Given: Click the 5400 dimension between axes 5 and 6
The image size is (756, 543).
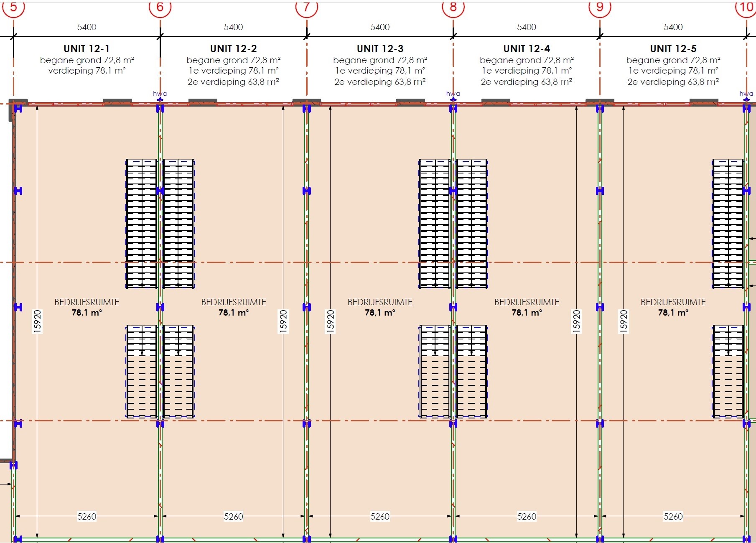Looking at the screenshot, I should [x=87, y=27].
